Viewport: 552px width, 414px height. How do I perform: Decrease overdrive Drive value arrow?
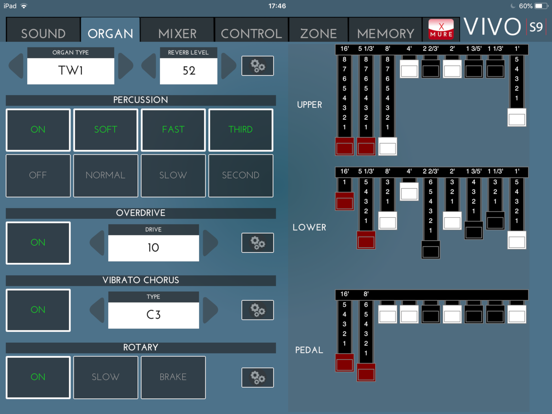click(x=97, y=243)
